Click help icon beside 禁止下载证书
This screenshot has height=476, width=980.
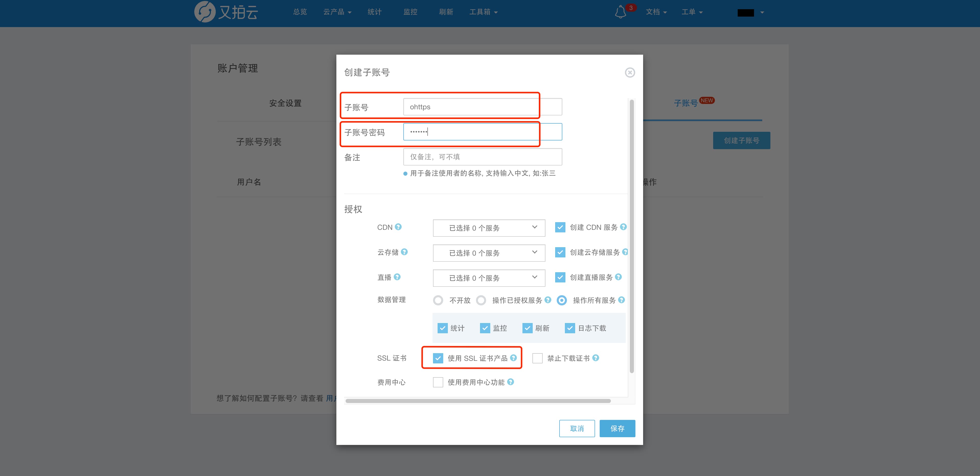coord(596,358)
